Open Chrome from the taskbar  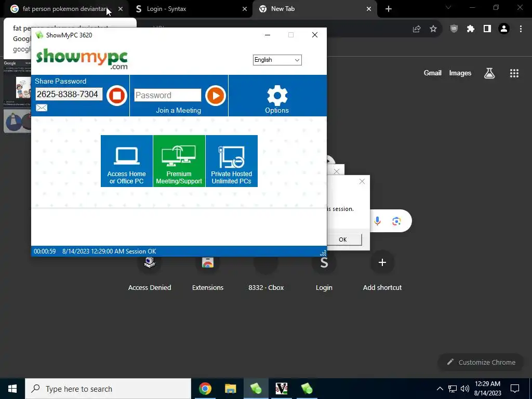click(205, 389)
